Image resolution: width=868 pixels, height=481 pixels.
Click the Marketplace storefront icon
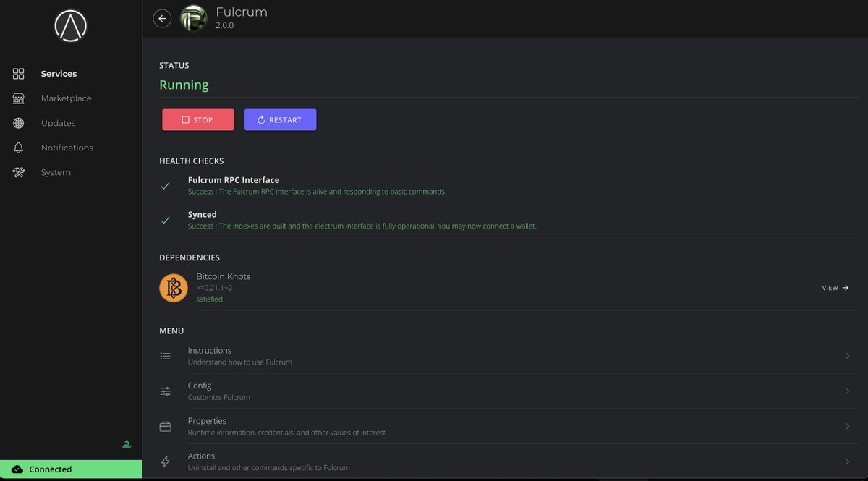coord(19,98)
